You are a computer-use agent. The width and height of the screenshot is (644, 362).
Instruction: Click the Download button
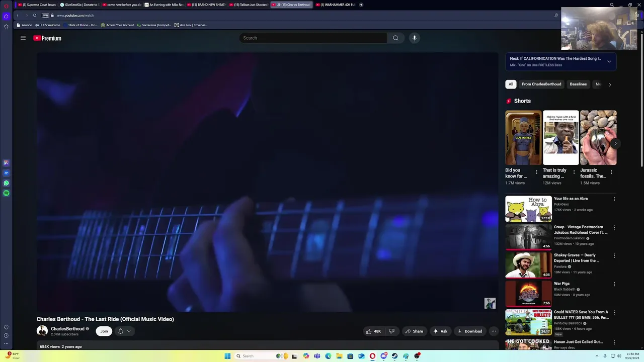coord(470,331)
